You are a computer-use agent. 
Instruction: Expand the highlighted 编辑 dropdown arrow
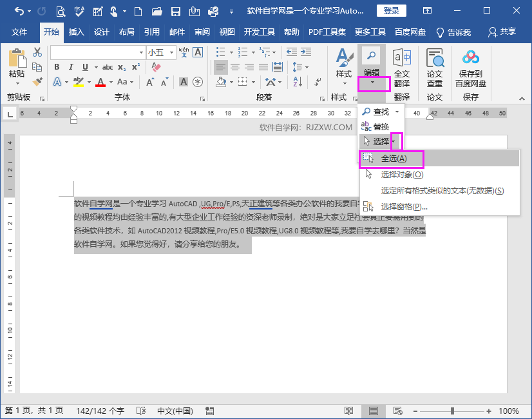(x=372, y=83)
